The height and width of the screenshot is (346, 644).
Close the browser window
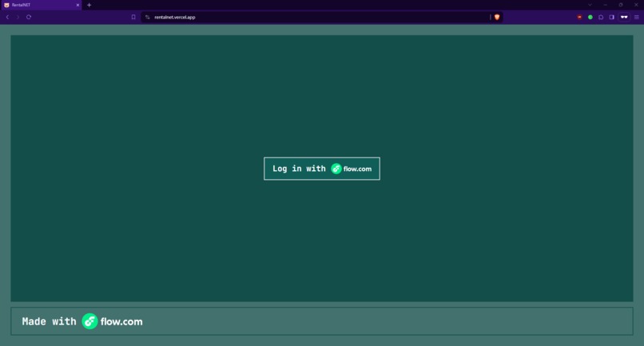coord(636,5)
